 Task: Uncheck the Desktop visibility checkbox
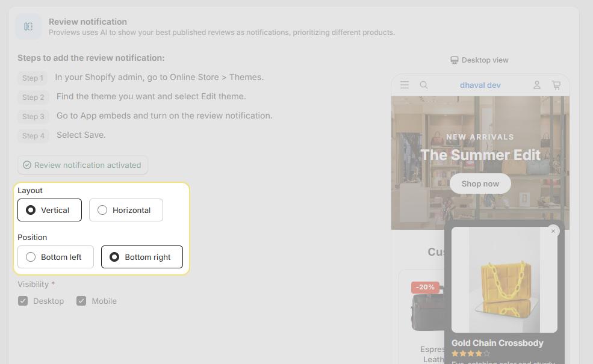click(x=23, y=301)
